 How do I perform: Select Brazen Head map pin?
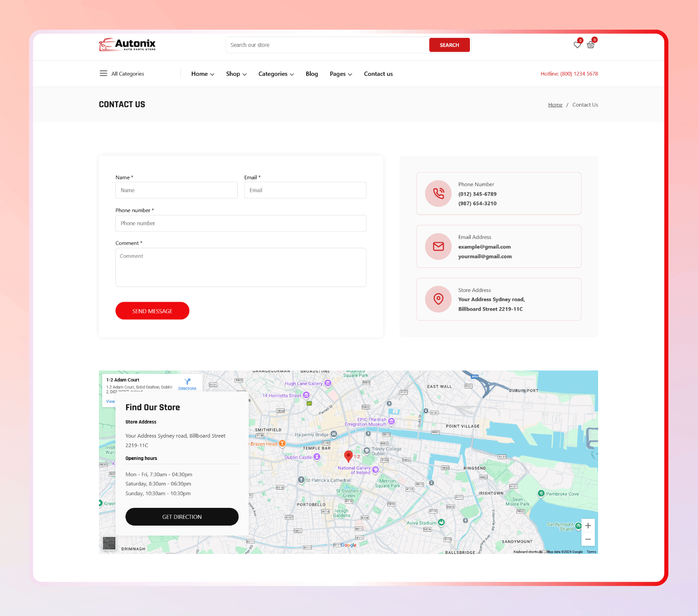(x=282, y=444)
